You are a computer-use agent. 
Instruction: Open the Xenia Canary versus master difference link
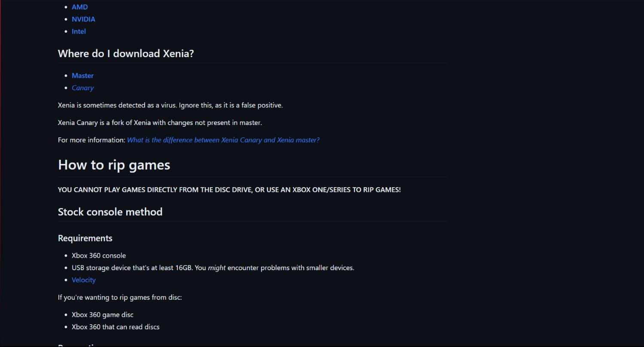[x=223, y=140]
